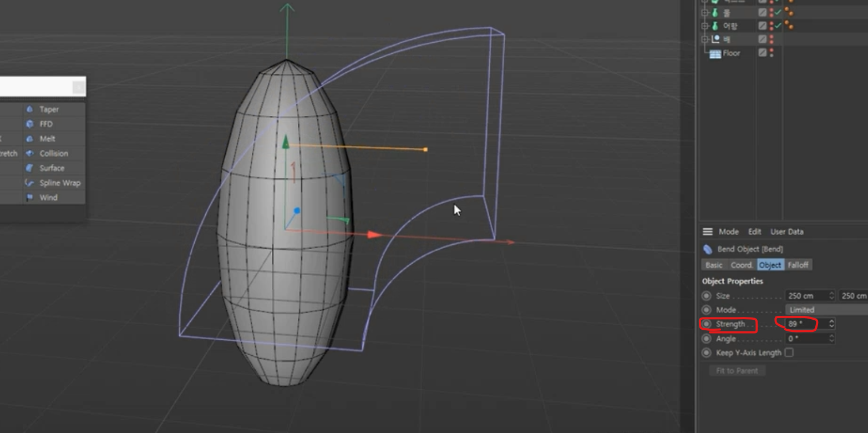Switch to the Coord. tab

pyautogui.click(x=742, y=265)
